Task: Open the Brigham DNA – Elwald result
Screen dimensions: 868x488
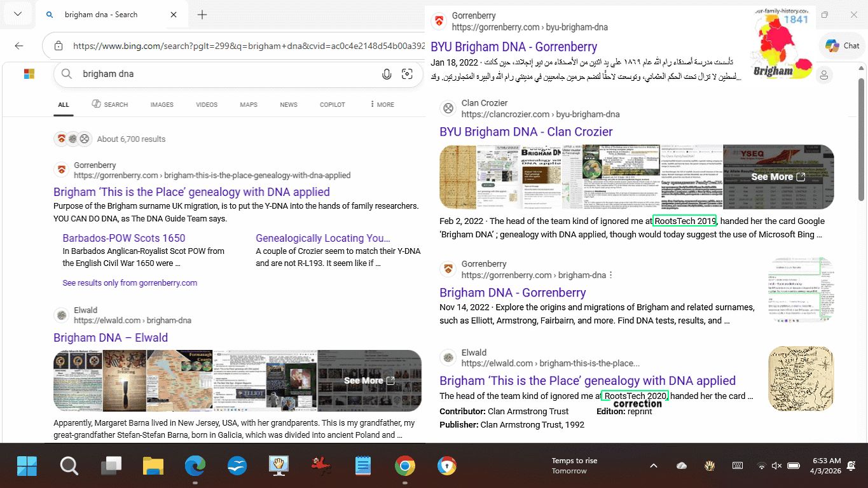Action: click(x=111, y=338)
